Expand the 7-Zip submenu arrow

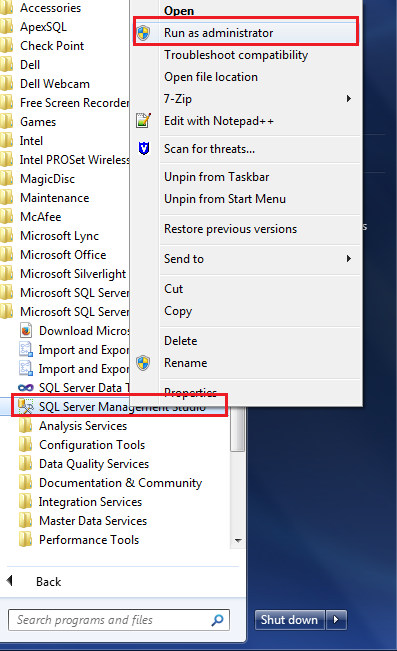coord(349,98)
